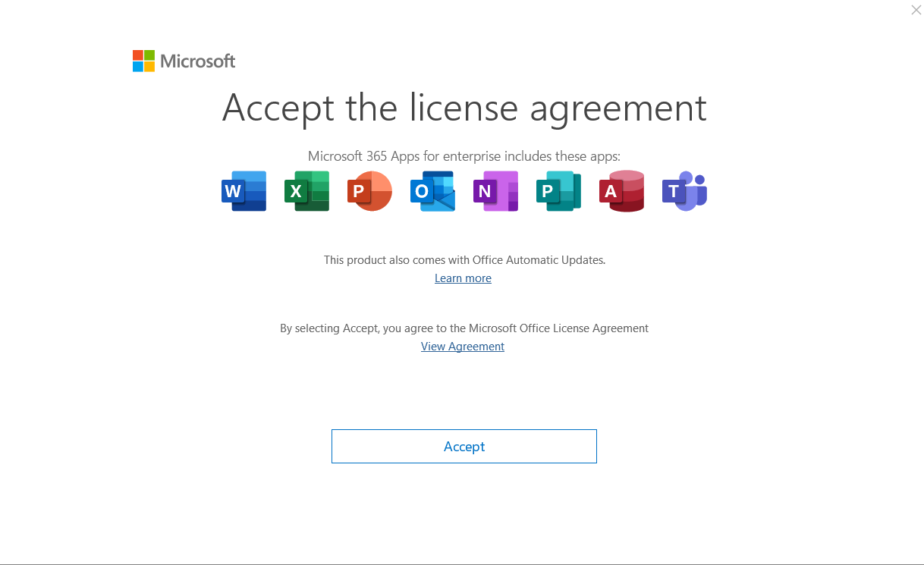Image resolution: width=924 pixels, height=565 pixels.
Task: Click the PowerPoint app icon
Action: point(369,191)
